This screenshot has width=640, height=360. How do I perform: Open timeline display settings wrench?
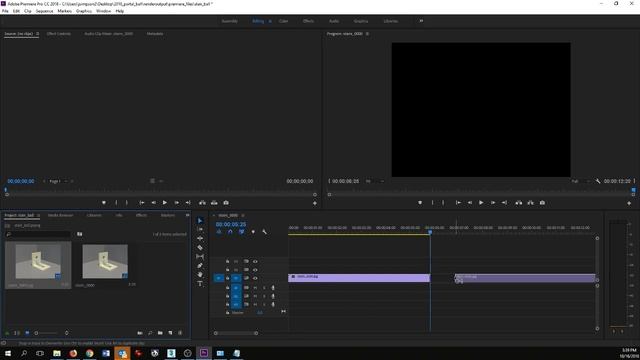click(264, 232)
